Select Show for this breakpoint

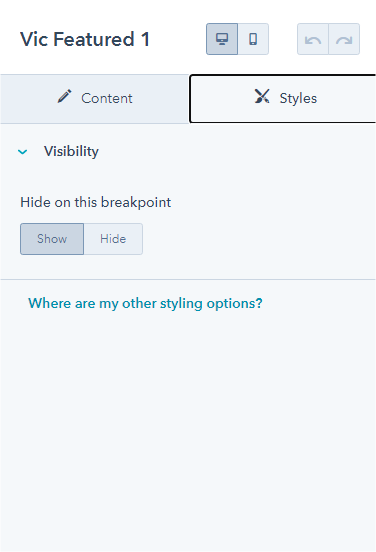tap(52, 239)
